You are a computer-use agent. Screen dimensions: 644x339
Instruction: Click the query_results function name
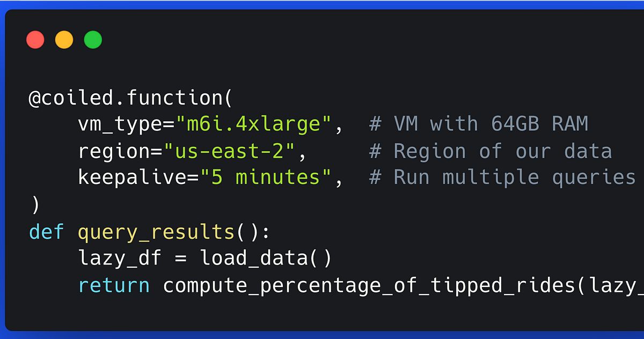[x=156, y=232]
